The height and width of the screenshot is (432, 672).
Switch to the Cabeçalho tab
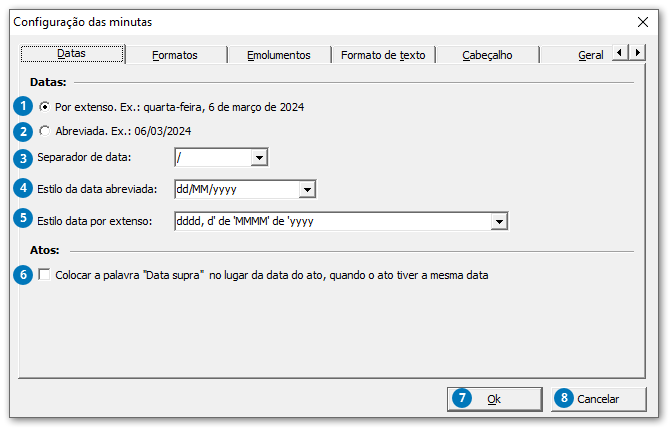coord(487,55)
